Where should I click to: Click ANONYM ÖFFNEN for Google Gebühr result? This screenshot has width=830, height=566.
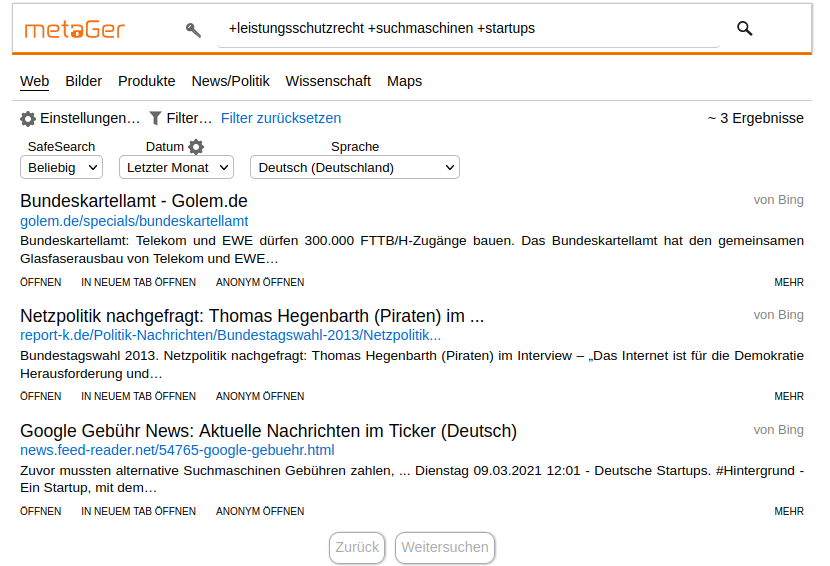point(260,511)
